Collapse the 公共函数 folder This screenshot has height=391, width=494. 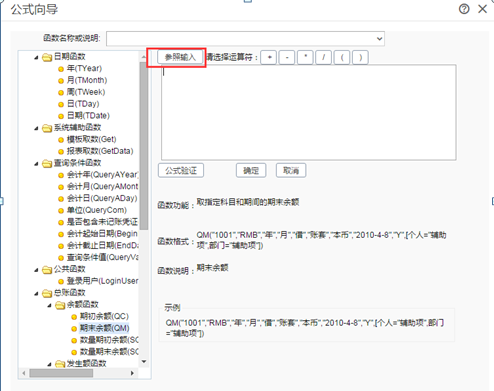click(x=36, y=270)
